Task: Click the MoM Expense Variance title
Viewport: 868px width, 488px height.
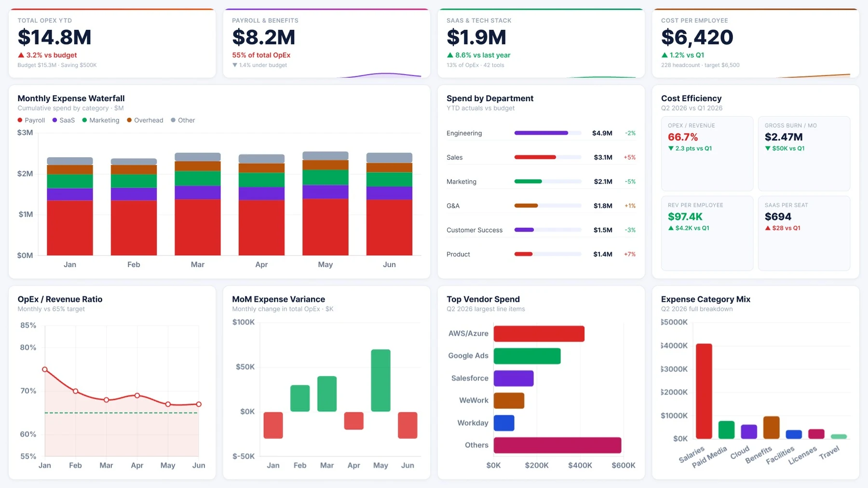Action: pyautogui.click(x=279, y=299)
